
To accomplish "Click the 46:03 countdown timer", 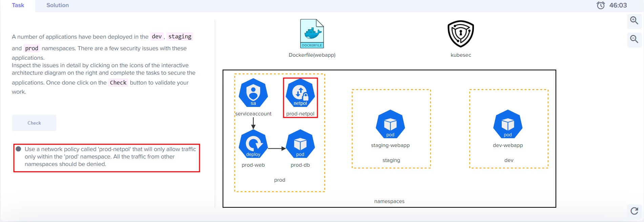I will click(618, 5).
